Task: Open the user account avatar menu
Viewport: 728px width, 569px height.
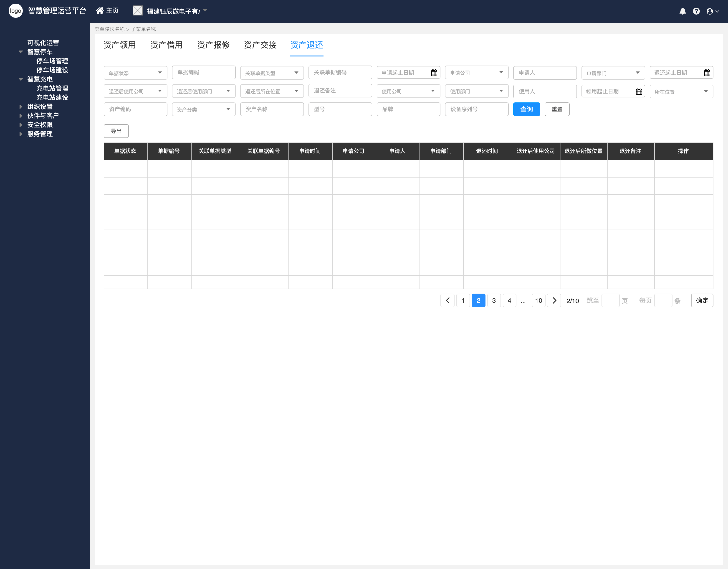Action: click(x=712, y=11)
